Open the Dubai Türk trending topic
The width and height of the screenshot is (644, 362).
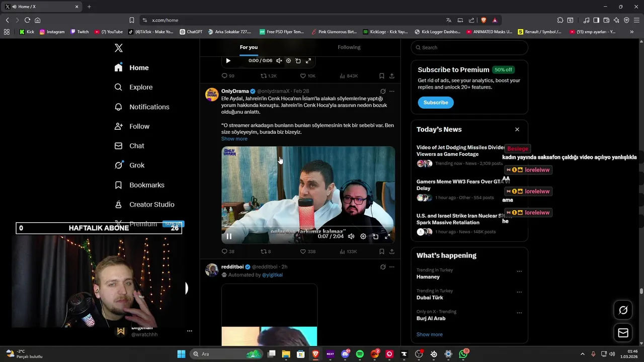click(430, 298)
